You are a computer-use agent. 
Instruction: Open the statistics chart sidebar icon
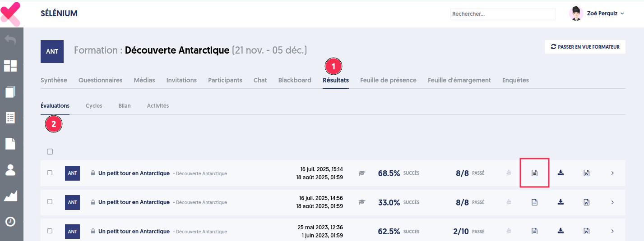pos(10,196)
